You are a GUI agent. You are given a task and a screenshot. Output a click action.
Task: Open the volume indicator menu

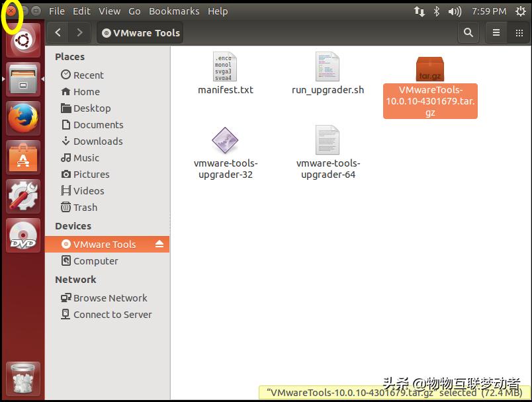(x=453, y=11)
